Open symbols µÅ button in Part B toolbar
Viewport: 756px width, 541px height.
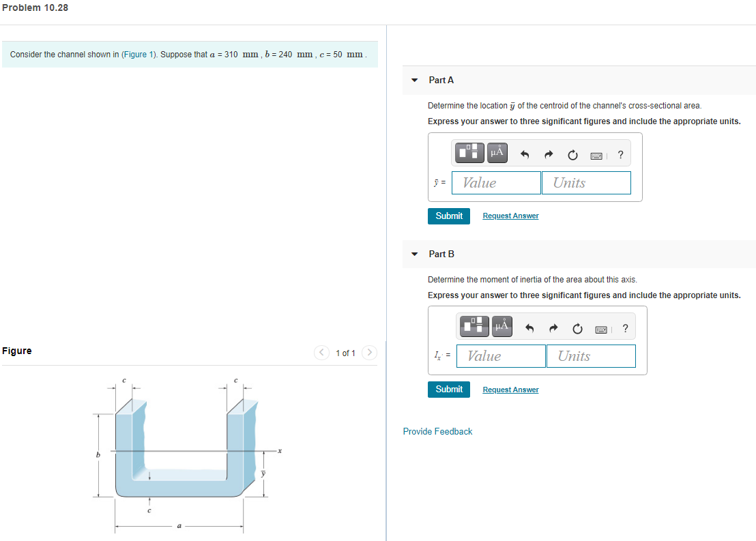(x=502, y=326)
